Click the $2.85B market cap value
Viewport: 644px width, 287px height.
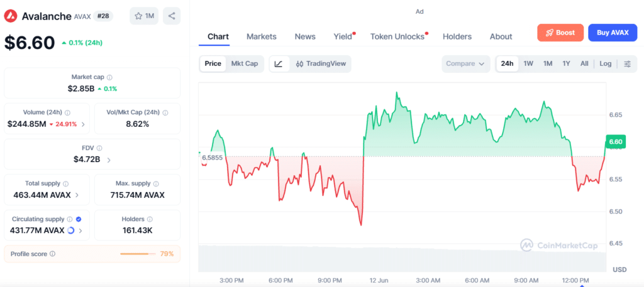(x=81, y=89)
